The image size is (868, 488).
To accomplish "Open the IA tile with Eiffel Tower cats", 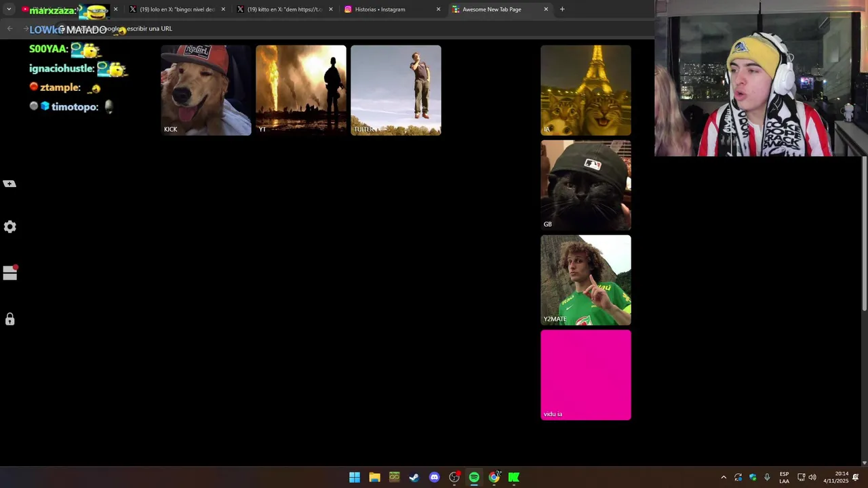I will 586,90.
